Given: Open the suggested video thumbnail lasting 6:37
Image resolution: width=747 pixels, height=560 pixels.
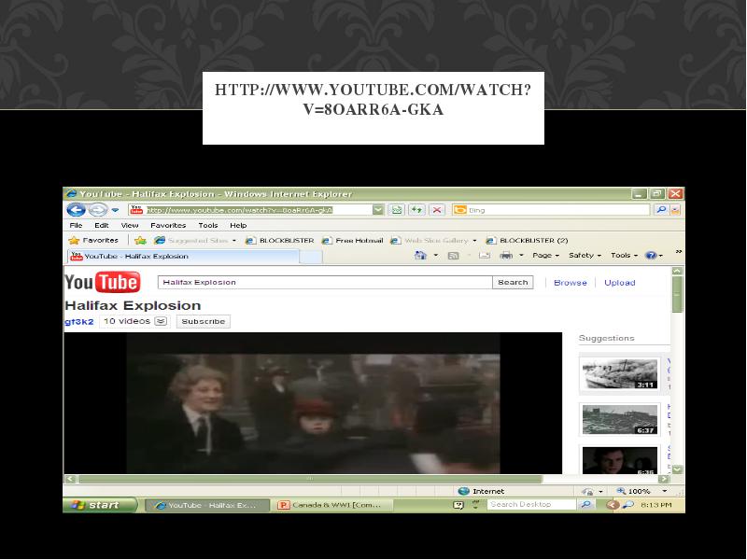Looking at the screenshot, I should [x=620, y=419].
